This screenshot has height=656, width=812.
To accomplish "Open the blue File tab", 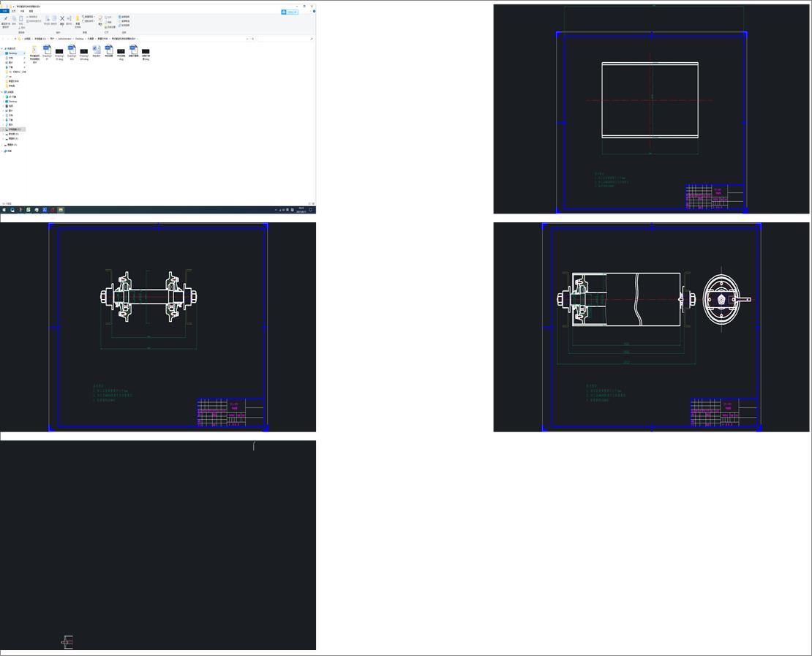I will pos(4,11).
